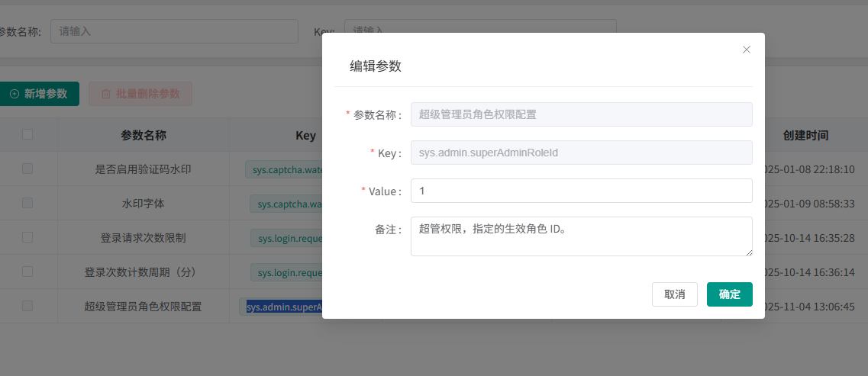Toggle the select-all checkbox in table header
Viewport: 868px width, 376px height.
click(x=27, y=135)
